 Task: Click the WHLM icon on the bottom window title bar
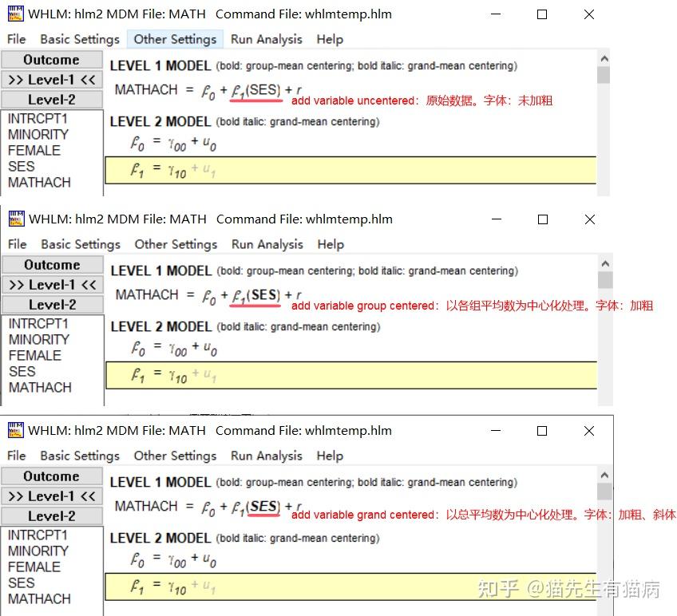[x=14, y=430]
